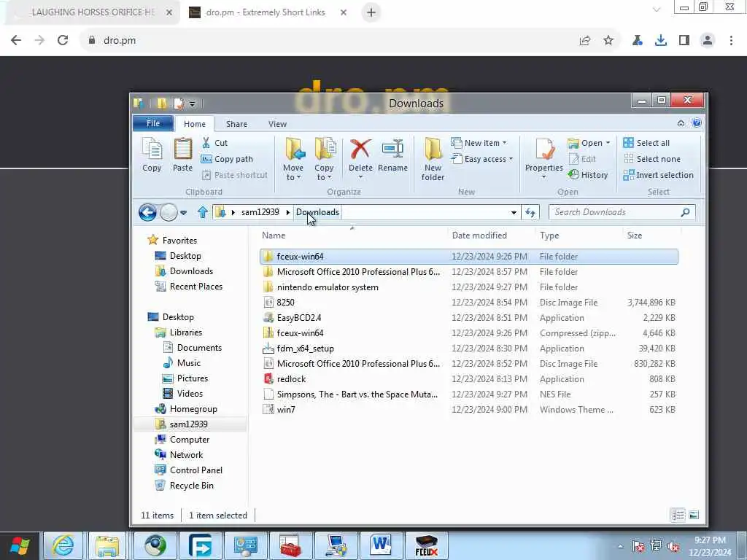
Task: Open the browser three-dot menu
Action: click(731, 41)
